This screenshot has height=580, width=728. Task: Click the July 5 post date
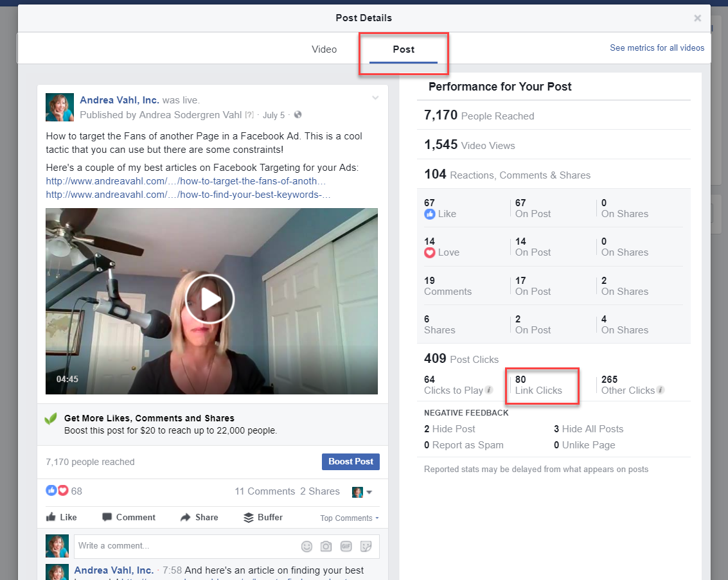pyautogui.click(x=274, y=115)
